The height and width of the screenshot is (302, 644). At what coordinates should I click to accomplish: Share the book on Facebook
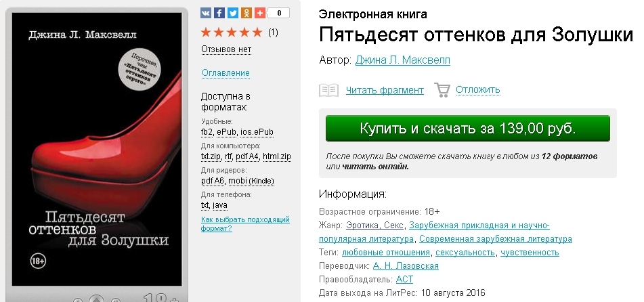click(x=219, y=13)
